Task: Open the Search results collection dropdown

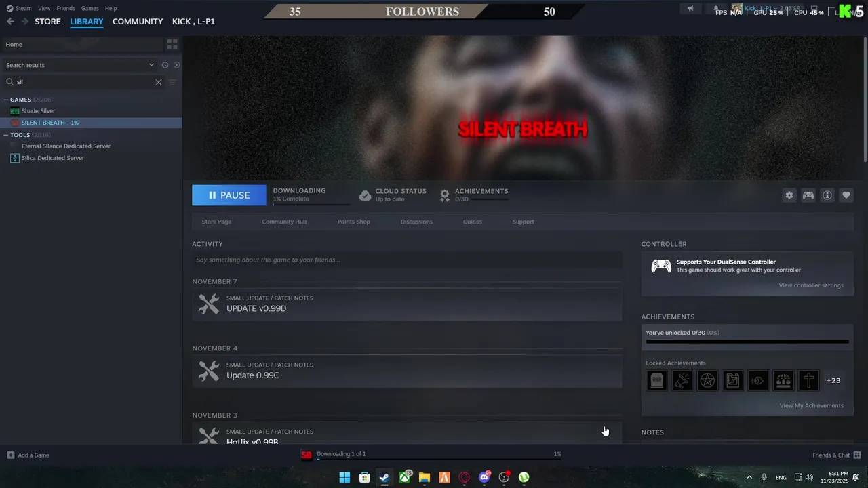Action: coord(80,65)
